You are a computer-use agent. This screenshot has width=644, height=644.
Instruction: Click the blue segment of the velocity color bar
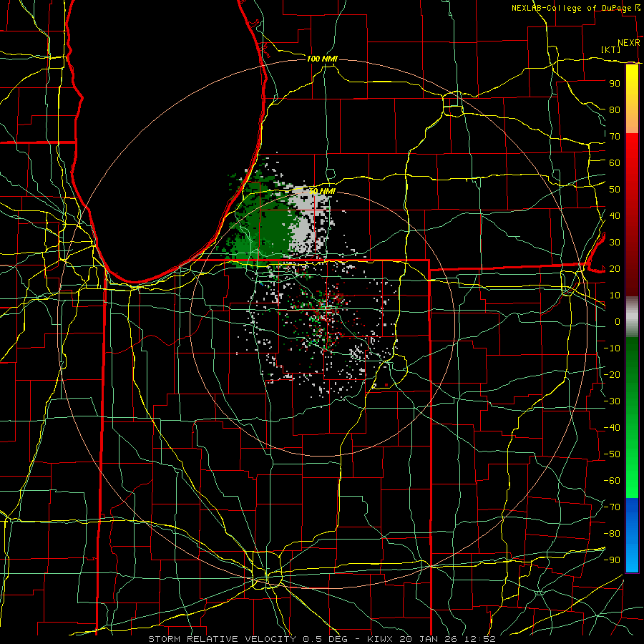tap(632, 535)
